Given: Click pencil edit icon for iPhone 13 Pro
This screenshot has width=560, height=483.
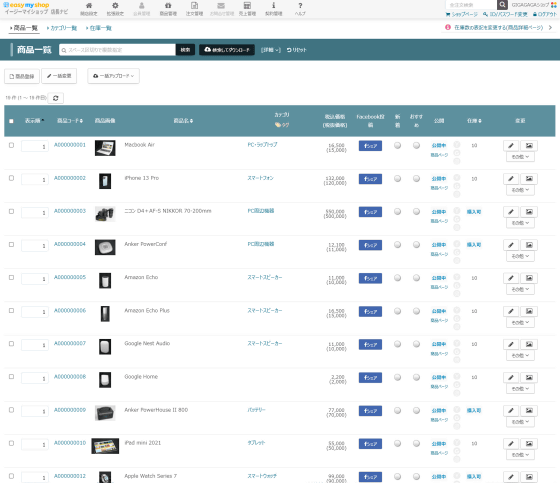Looking at the screenshot, I should click(511, 179).
